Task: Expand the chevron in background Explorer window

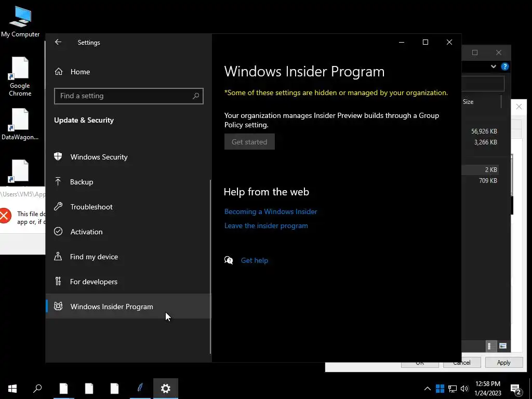Action: (x=494, y=66)
